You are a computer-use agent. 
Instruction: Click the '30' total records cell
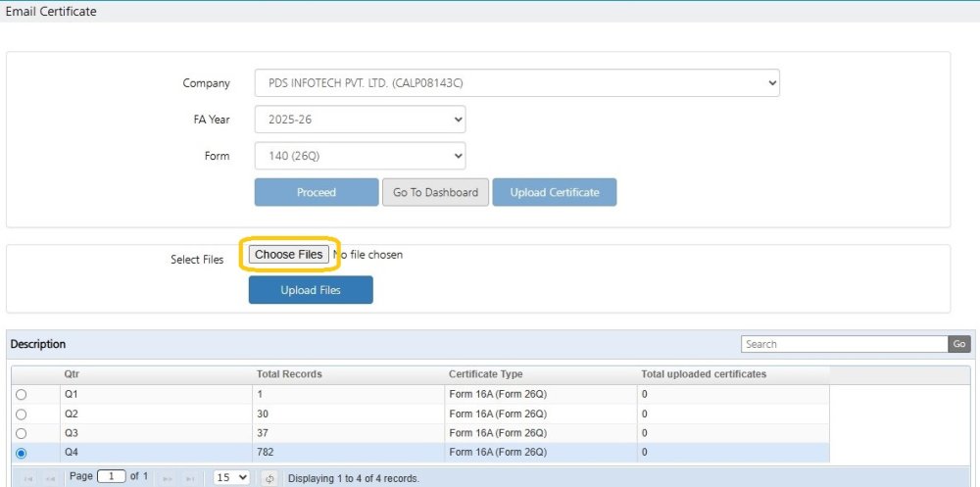pyautogui.click(x=348, y=414)
